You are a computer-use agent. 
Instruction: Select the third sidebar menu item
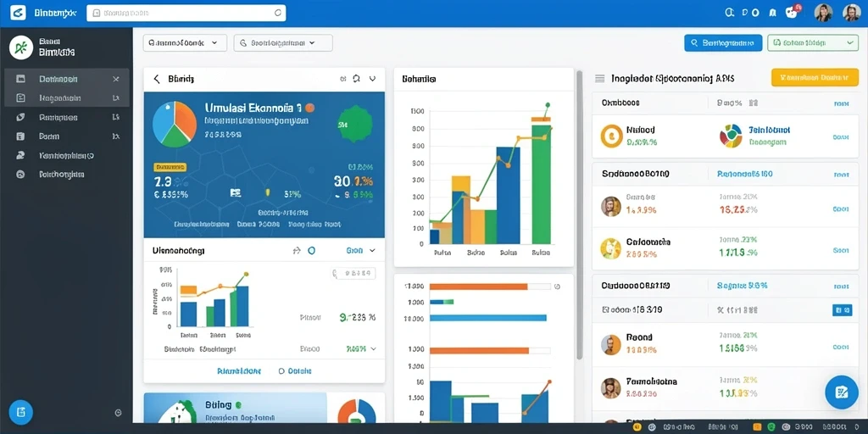click(67, 117)
